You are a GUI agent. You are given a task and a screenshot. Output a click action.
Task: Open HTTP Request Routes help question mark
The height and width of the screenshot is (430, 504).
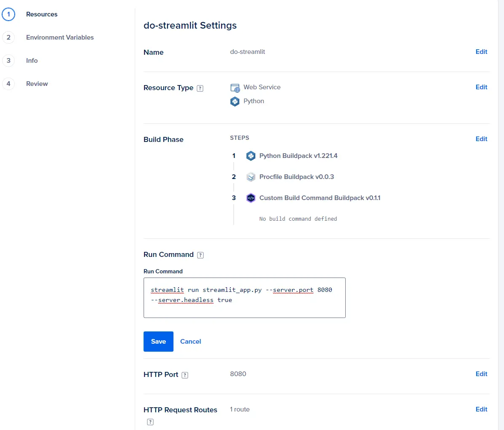point(150,422)
